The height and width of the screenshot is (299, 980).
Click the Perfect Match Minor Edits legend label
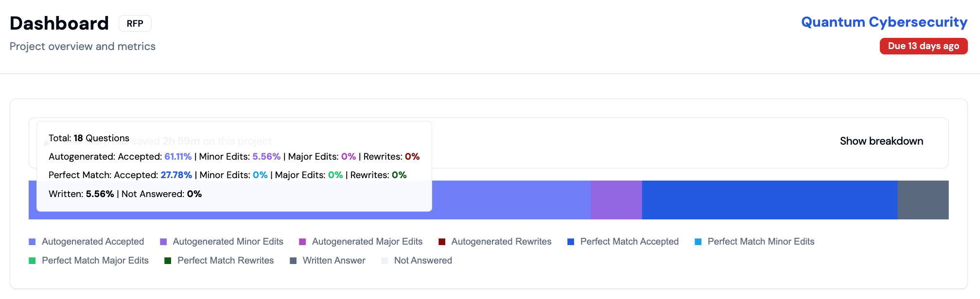(761, 242)
